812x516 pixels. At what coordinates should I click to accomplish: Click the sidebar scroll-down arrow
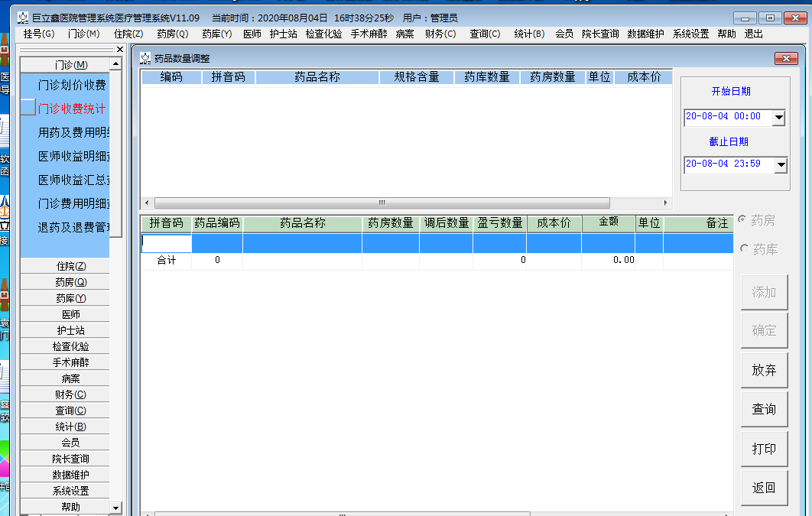coord(115,507)
